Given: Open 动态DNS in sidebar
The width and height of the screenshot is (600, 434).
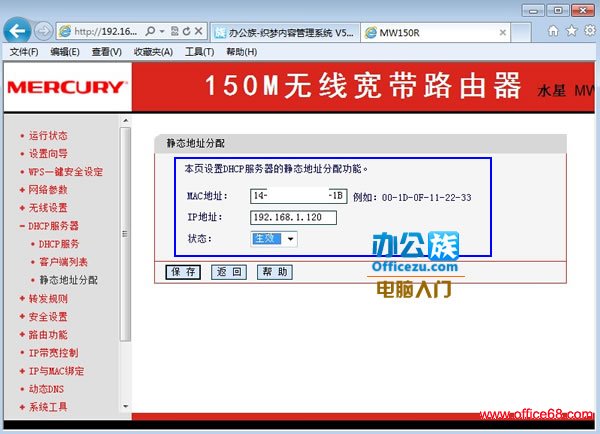Looking at the screenshot, I should [46, 389].
